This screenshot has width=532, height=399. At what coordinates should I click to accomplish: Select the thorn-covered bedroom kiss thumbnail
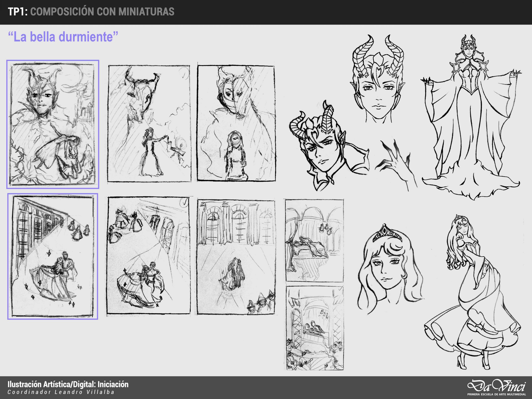click(x=315, y=328)
